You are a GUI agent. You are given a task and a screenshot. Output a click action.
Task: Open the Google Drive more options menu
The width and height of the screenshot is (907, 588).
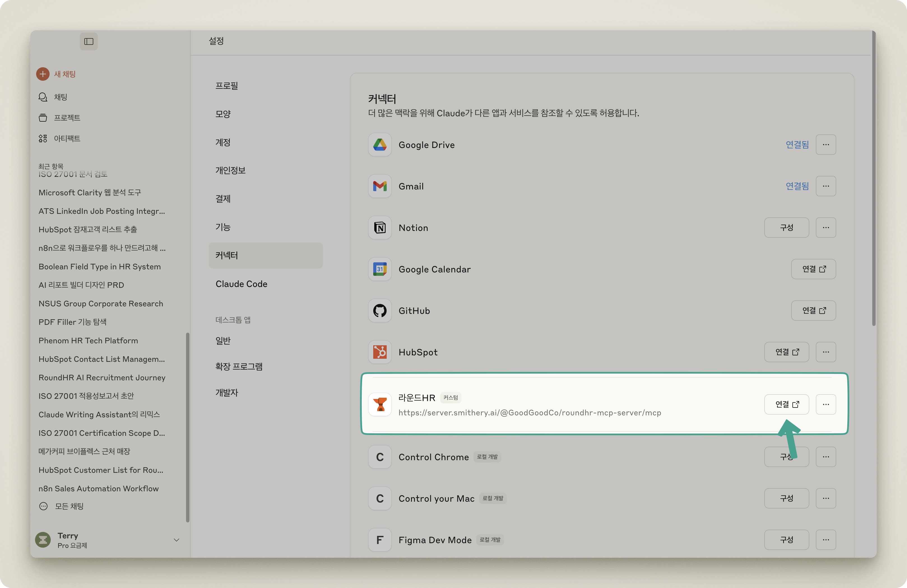click(x=825, y=145)
